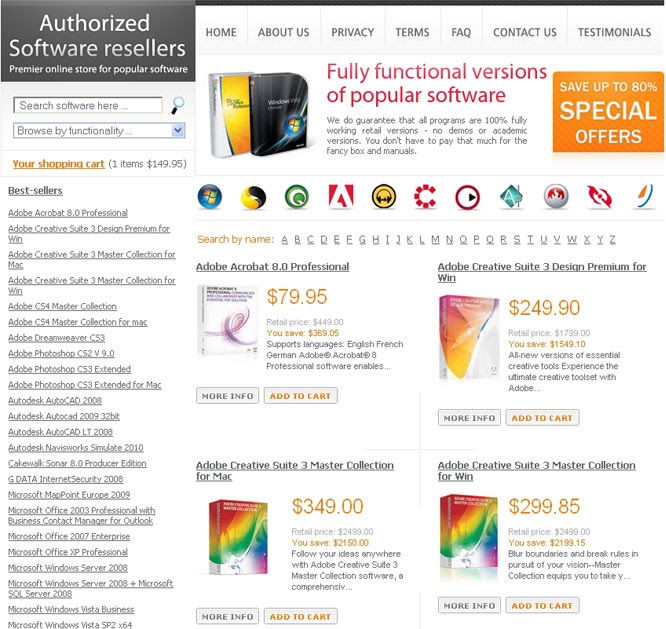
Task: Click the yellow headphones Cakewalk icon
Action: tap(384, 197)
